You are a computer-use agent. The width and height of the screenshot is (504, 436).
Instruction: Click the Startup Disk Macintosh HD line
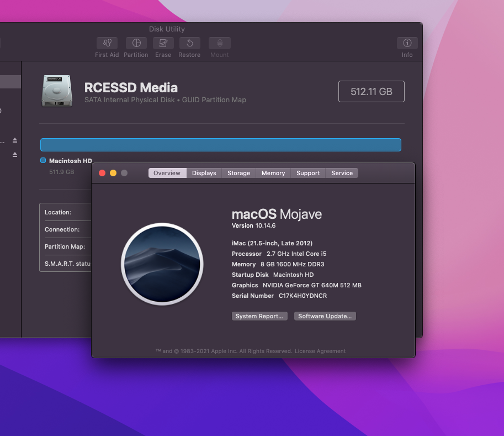pos(273,275)
